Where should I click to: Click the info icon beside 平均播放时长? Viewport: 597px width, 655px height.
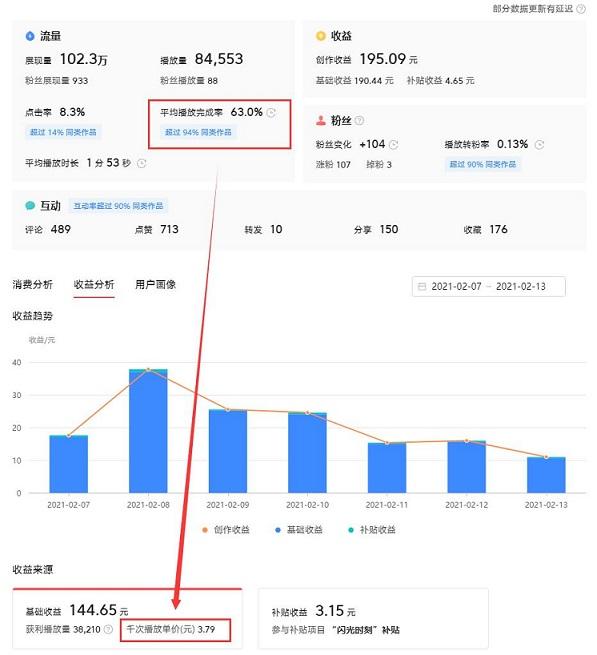click(x=142, y=163)
